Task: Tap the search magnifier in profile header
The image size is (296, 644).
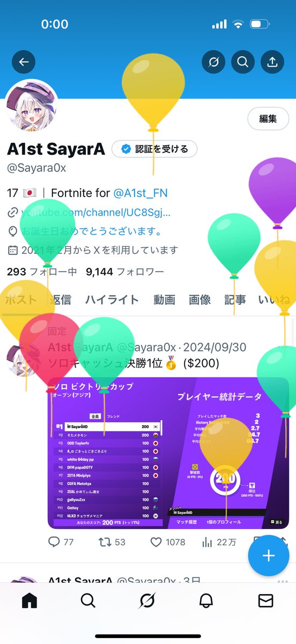Action: [x=243, y=62]
